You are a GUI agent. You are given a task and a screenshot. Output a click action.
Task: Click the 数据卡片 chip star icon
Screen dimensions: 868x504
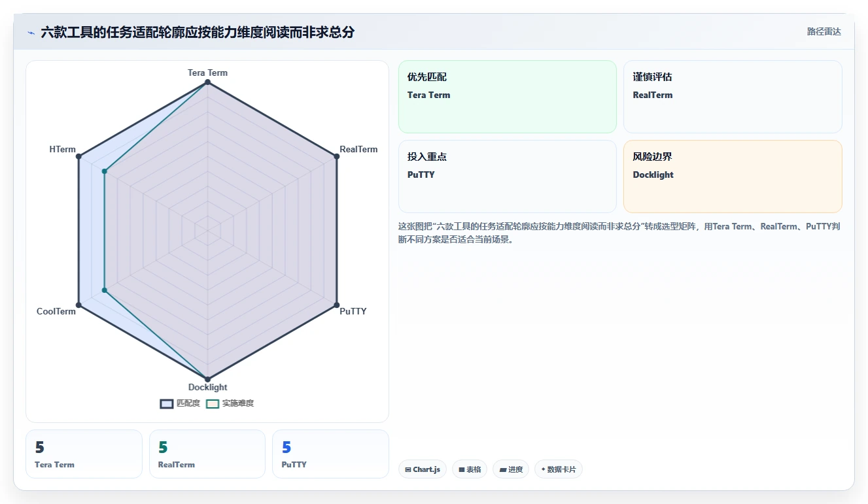543,469
